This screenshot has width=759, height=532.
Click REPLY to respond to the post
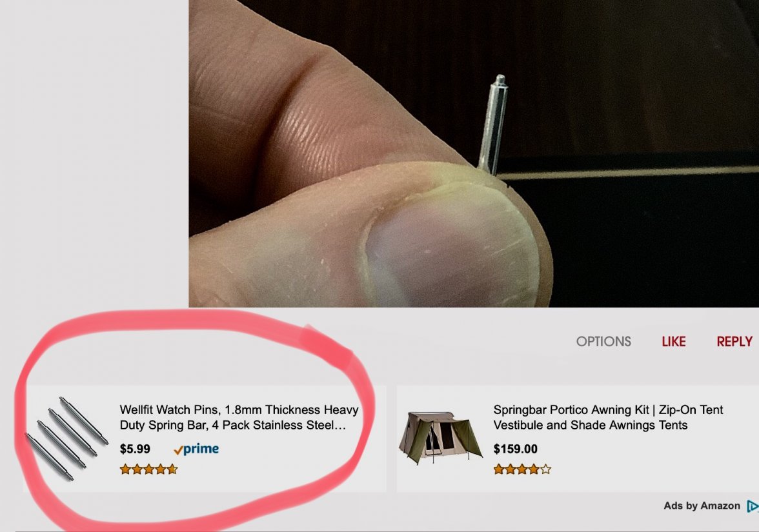734,342
